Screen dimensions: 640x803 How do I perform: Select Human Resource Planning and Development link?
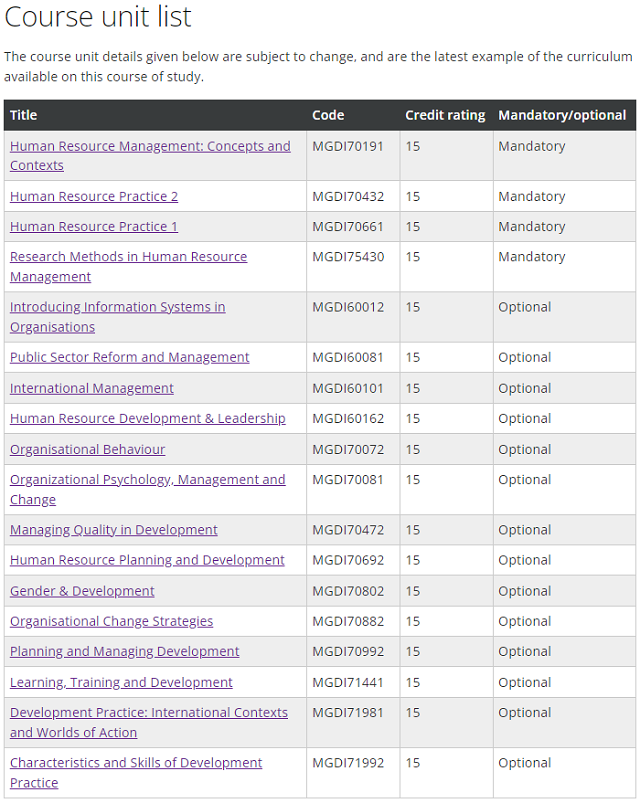147,560
